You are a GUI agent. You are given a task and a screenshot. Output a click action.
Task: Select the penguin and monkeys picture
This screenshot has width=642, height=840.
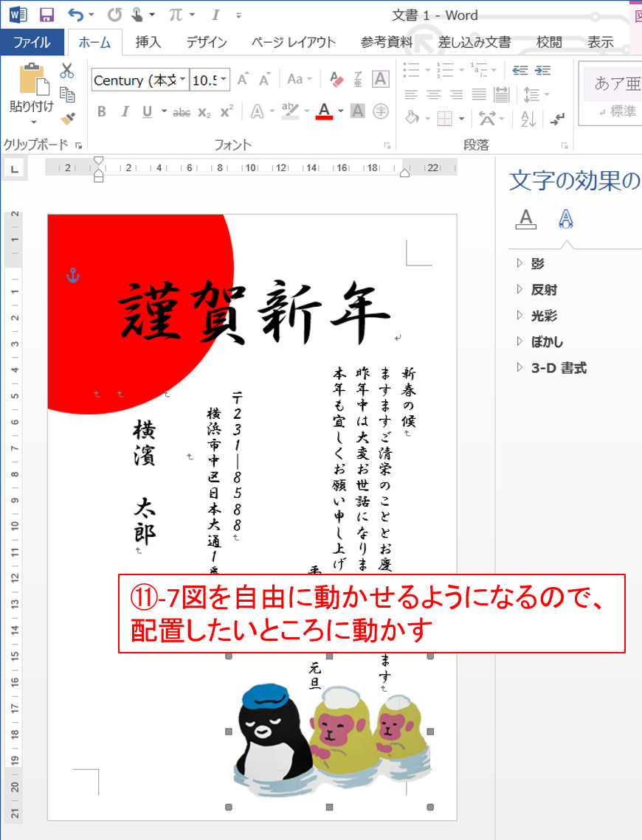(x=331, y=742)
